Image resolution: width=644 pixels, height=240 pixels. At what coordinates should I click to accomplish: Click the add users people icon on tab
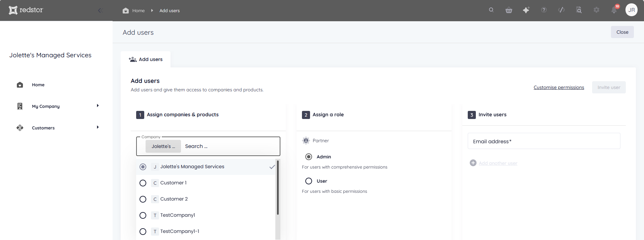[x=133, y=59]
